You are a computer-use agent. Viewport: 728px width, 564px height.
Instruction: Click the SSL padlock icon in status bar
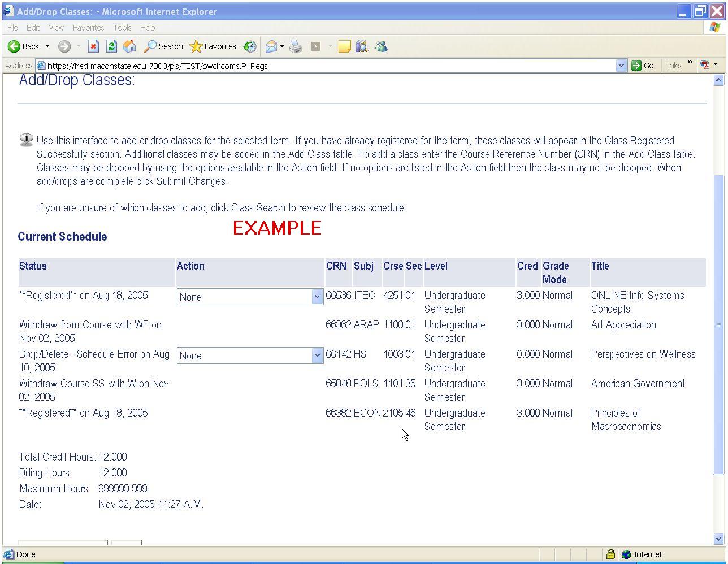coord(610,554)
